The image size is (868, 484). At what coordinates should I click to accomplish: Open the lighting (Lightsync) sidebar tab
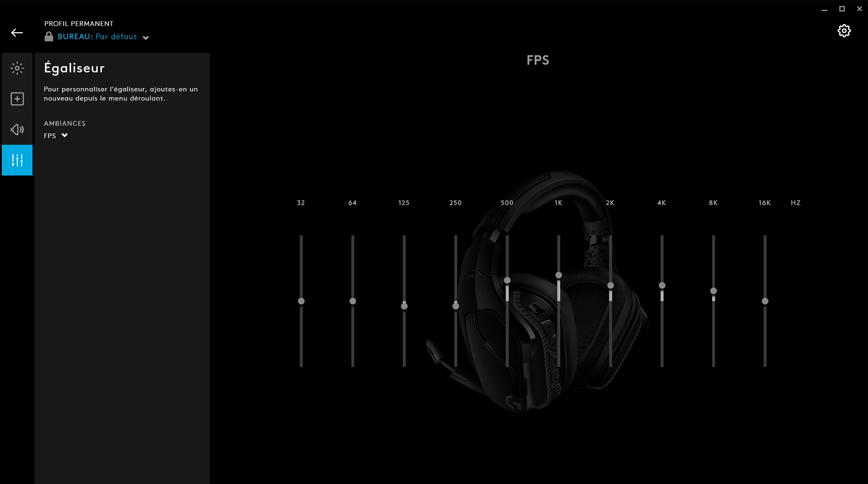coord(17,68)
